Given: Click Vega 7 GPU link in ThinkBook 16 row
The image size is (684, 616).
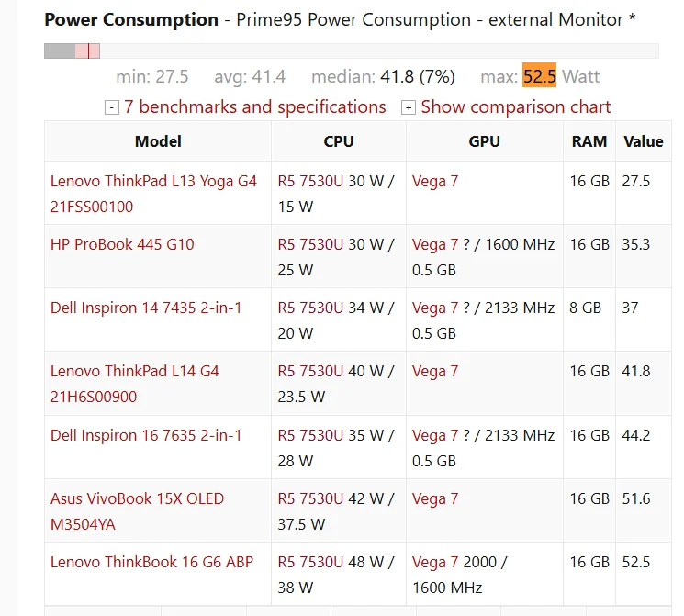Looking at the screenshot, I should click(x=435, y=562).
